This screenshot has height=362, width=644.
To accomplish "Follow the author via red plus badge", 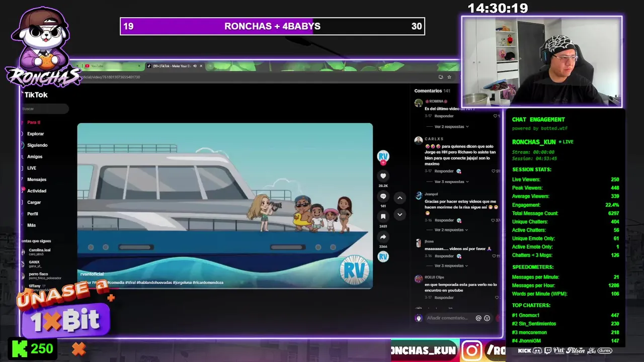I will click(x=383, y=162).
